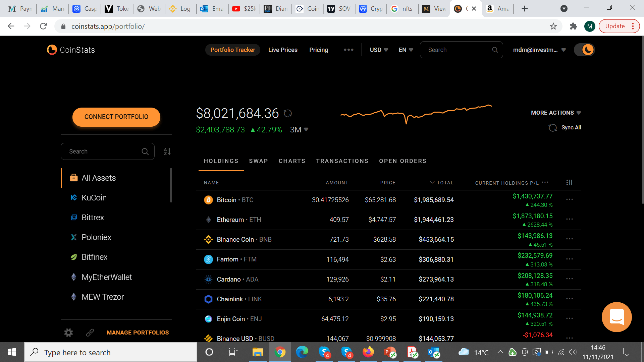Open Chrome extensions puzzle icon
The width and height of the screenshot is (644, 362).
(573, 26)
